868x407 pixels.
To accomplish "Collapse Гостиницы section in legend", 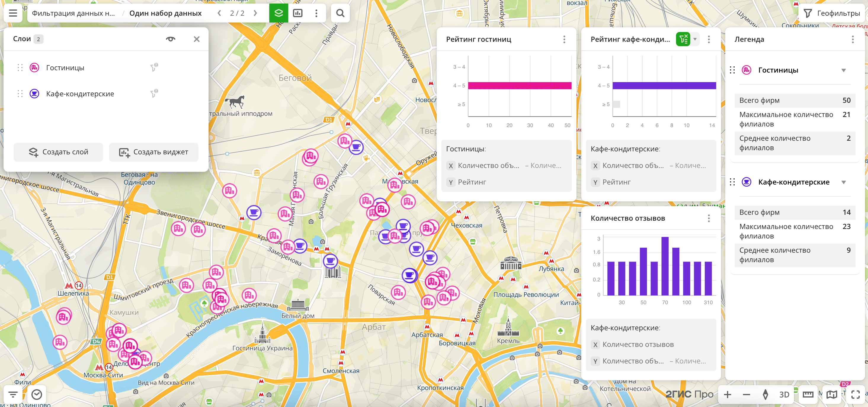I will click(x=843, y=70).
